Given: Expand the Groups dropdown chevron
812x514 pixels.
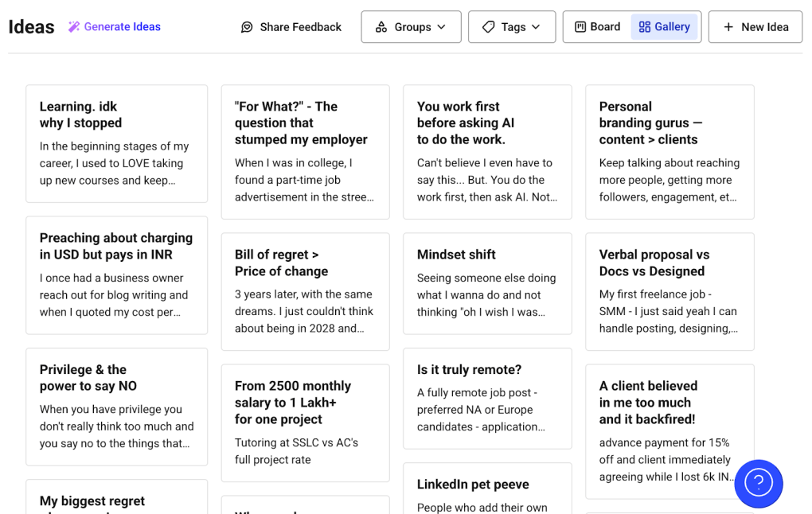Looking at the screenshot, I should (441, 27).
